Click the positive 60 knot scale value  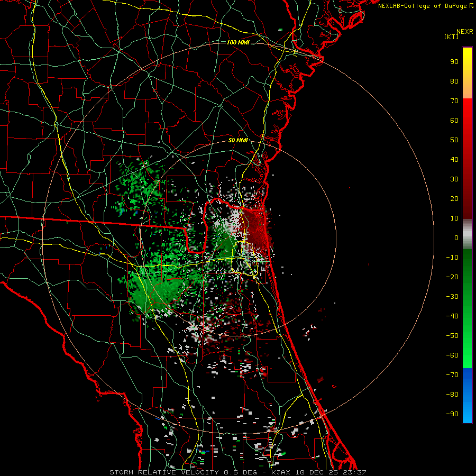[454, 121]
